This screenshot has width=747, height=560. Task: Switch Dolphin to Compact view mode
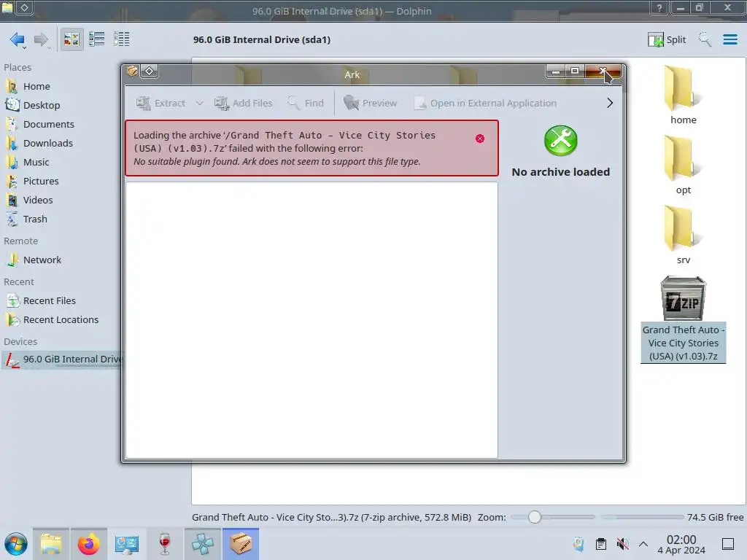coord(97,39)
